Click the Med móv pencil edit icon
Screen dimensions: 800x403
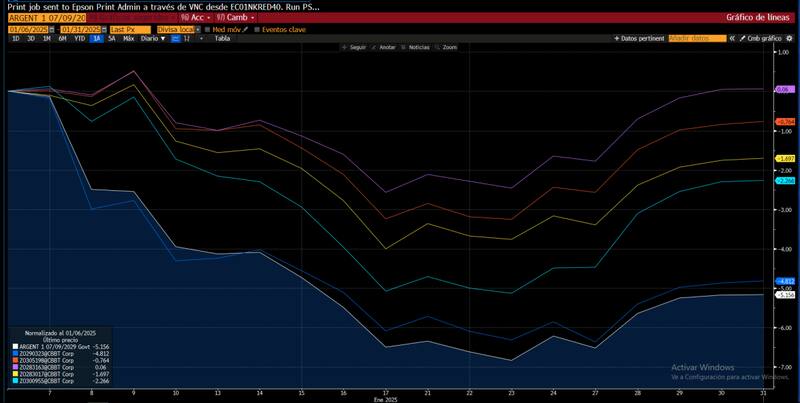coord(245,29)
